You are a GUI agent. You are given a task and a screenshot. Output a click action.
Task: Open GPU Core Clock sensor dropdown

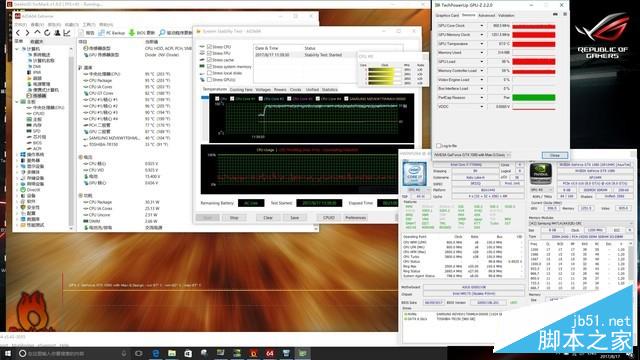point(482,26)
